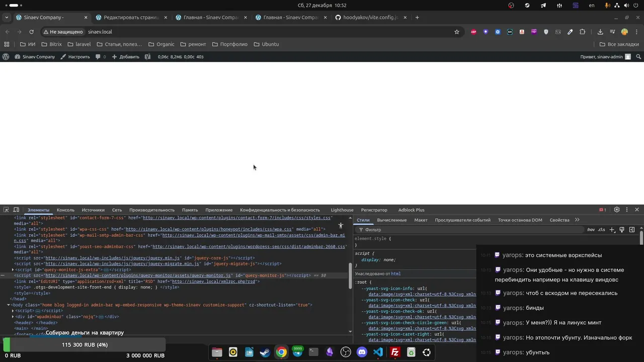The image size is (644, 362).
Task: Open Discord from the dock
Action: point(362,352)
